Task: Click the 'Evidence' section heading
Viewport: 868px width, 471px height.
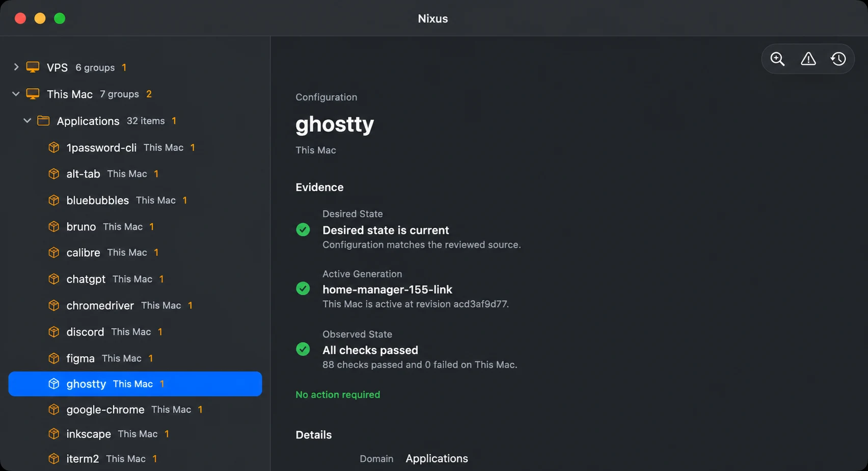Action: pyautogui.click(x=319, y=187)
